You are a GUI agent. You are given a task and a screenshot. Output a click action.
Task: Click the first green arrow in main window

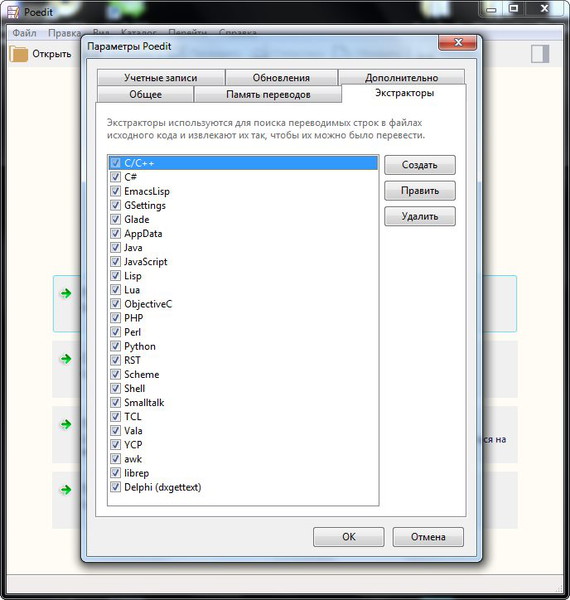tap(66, 293)
